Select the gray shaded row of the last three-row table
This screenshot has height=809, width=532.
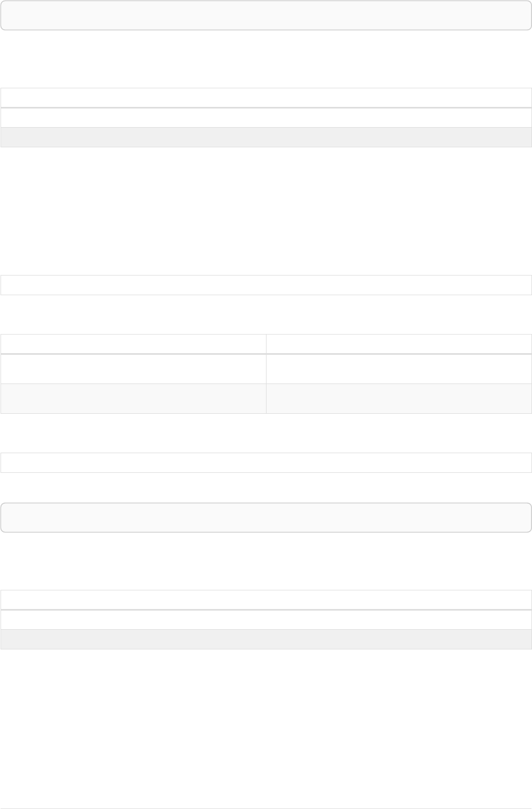(266, 639)
